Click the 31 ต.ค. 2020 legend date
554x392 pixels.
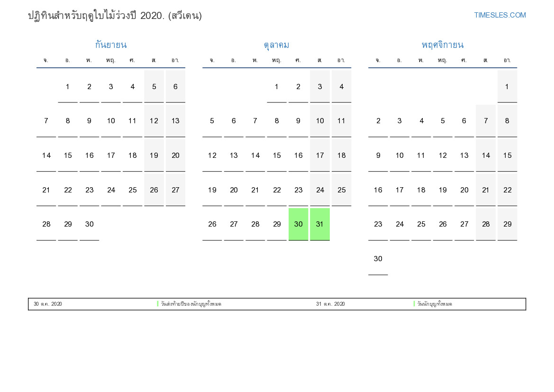point(330,304)
